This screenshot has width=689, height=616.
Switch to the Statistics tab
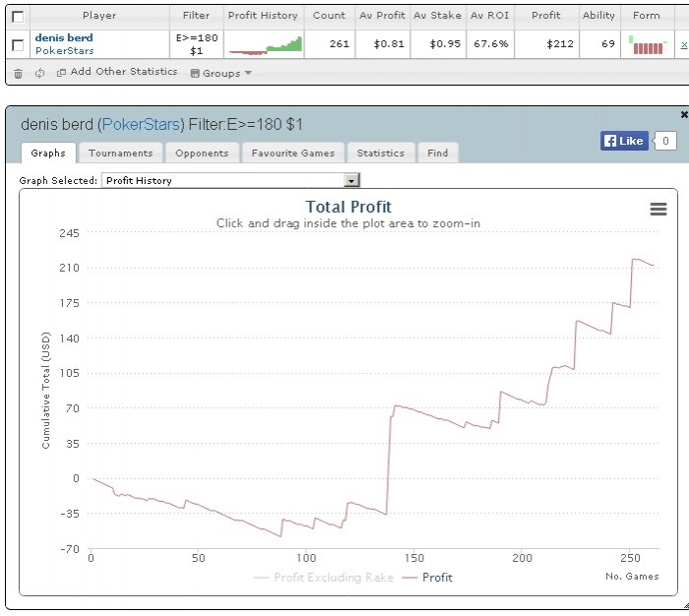381,153
